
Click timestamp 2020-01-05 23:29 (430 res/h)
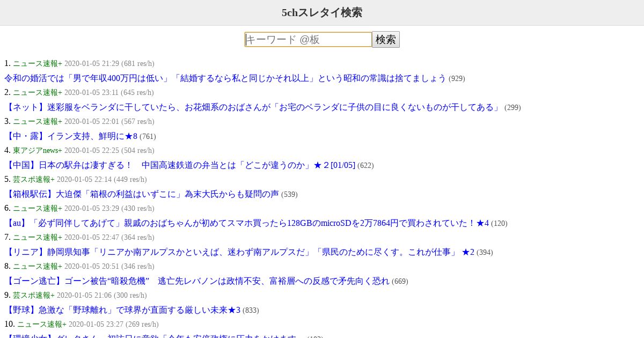coord(109,208)
